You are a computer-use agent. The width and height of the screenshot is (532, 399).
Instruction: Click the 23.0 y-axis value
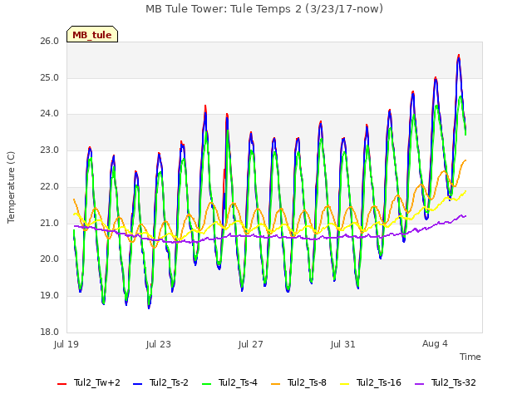coord(50,150)
